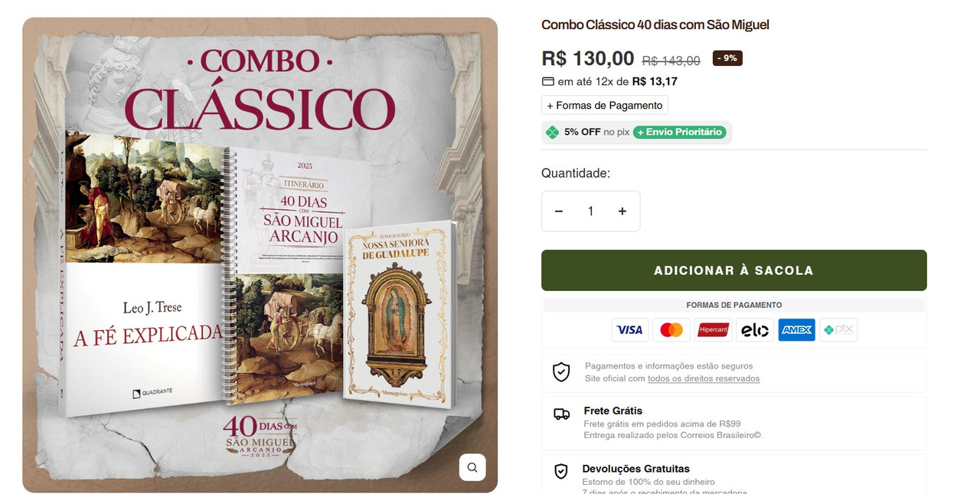Click the + Envio Prioritário green badge
The height and width of the screenshot is (494, 980).
click(x=680, y=132)
